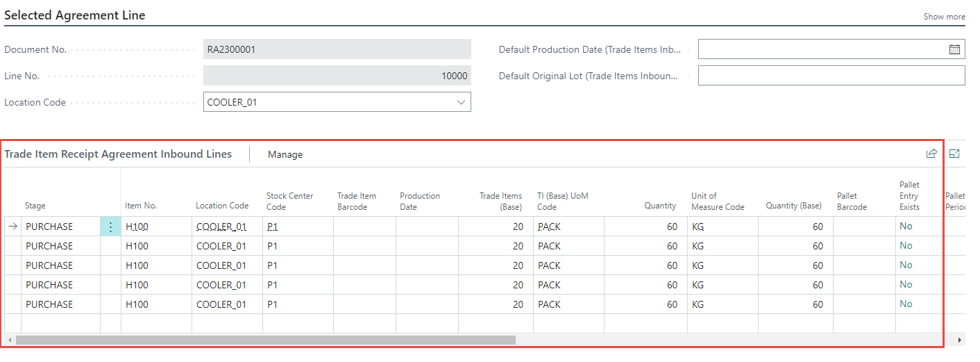Select the Document No. field RA2300001

pos(337,49)
